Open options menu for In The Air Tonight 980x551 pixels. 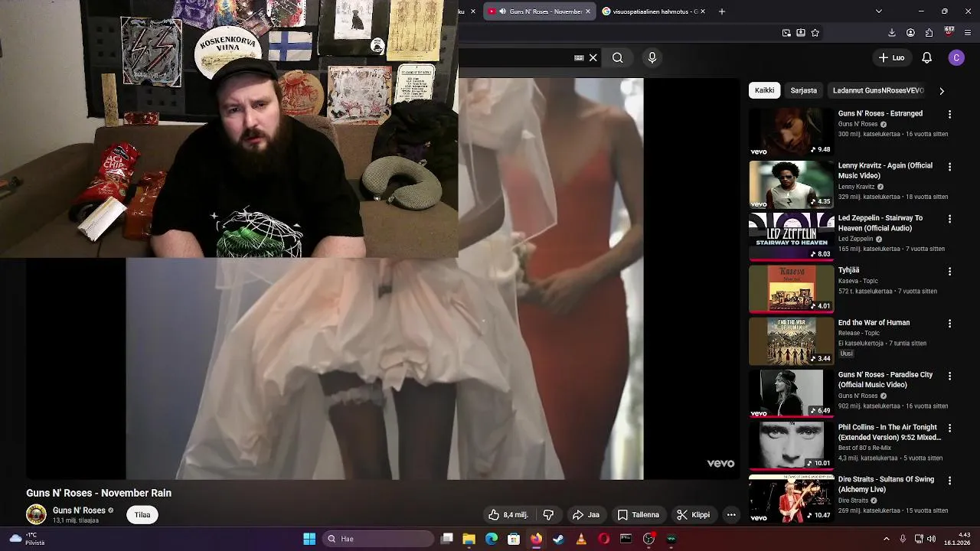tap(949, 428)
